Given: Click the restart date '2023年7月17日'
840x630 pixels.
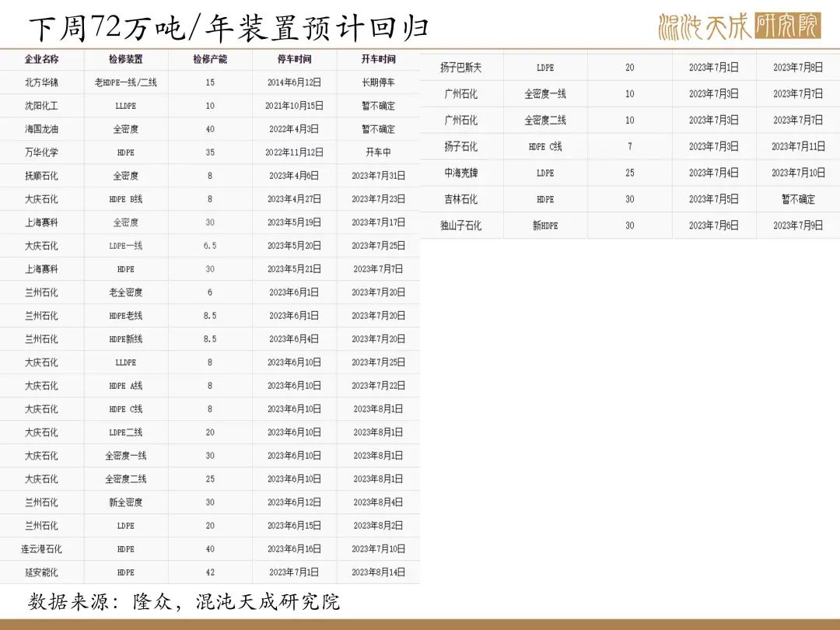Looking at the screenshot, I should (x=378, y=222).
